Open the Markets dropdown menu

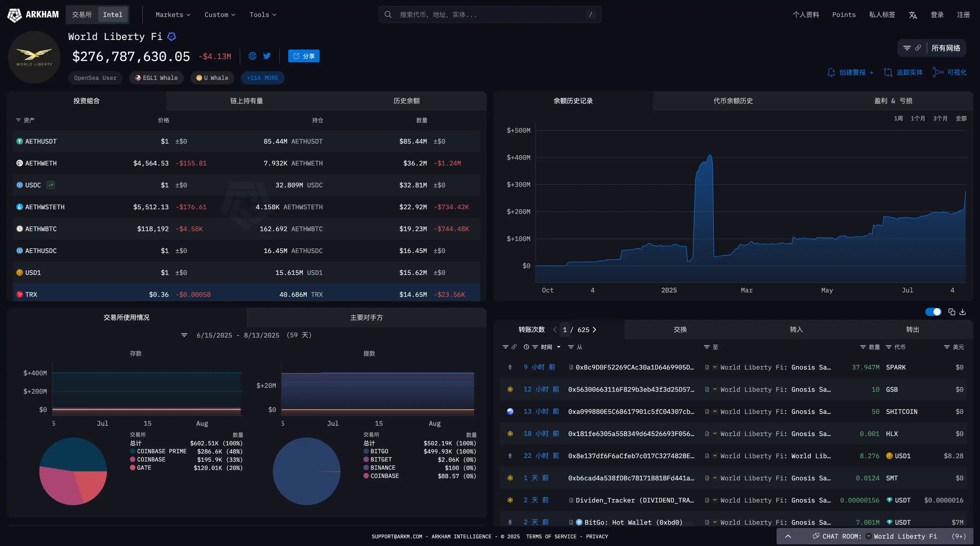point(173,14)
